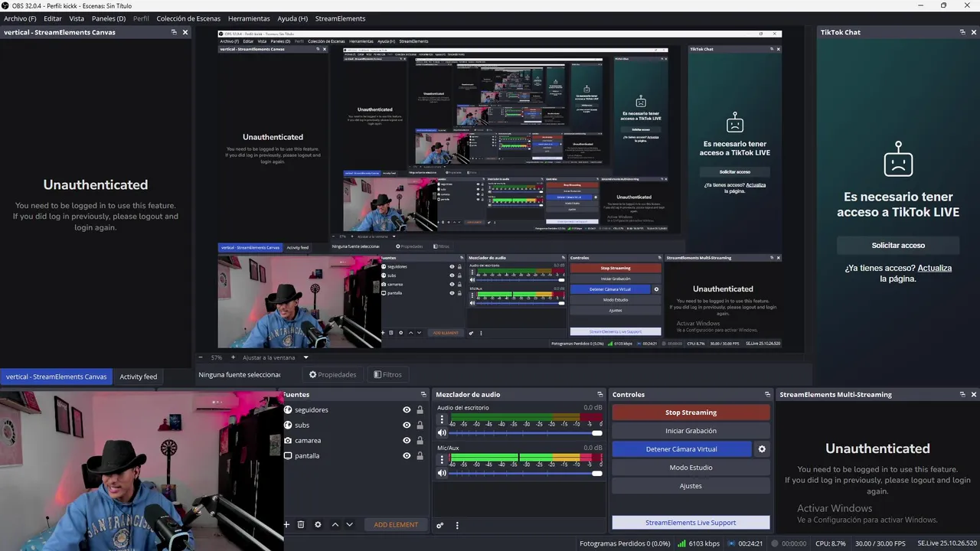Open Ajustes settings button
The height and width of the screenshot is (551, 980).
coord(691,486)
